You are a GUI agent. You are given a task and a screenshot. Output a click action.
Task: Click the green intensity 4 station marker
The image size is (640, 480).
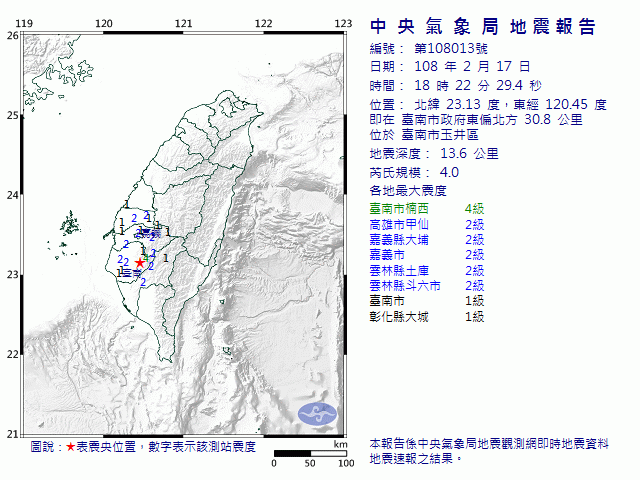click(146, 258)
